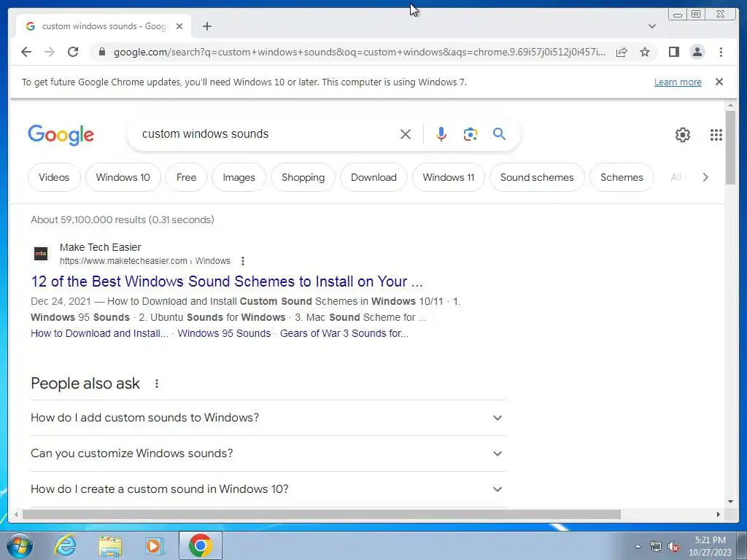
Task: Open Windows Explorer from the taskbar
Action: click(110, 545)
